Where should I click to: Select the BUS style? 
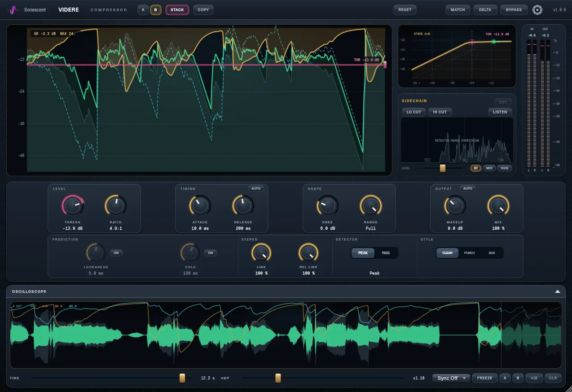492,253
